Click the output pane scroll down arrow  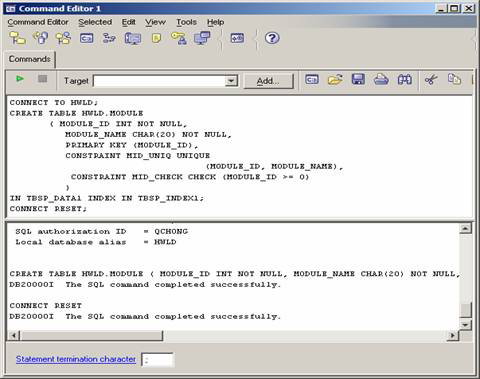[465, 324]
